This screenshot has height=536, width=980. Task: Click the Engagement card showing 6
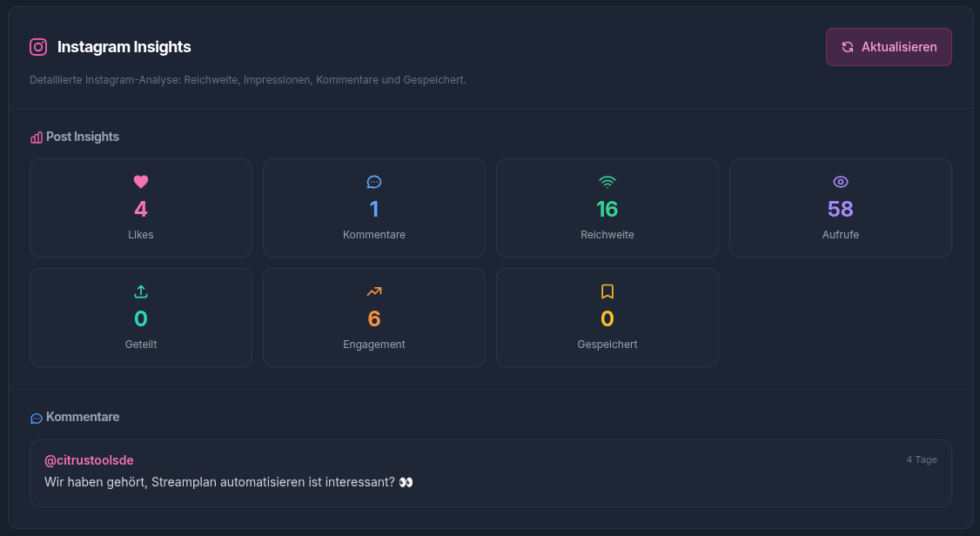(374, 318)
